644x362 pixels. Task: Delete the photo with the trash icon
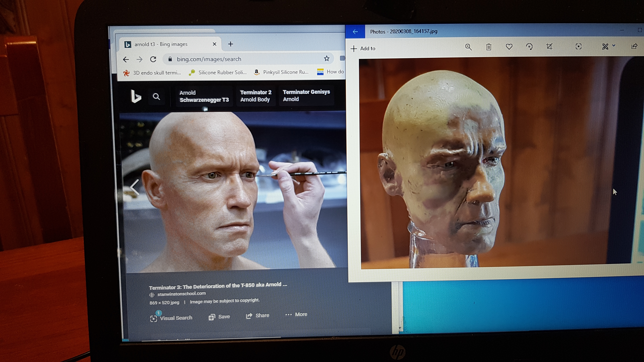click(x=489, y=47)
